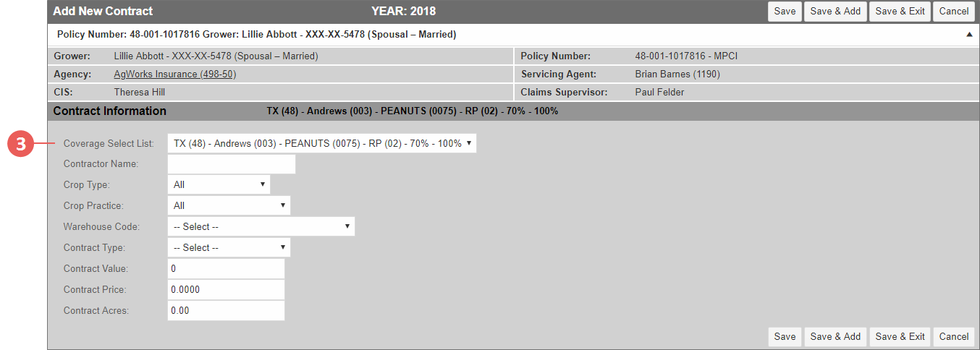This screenshot has width=980, height=350.
Task: Open the AgWorks Insurance (498-50) link
Action: (175, 74)
